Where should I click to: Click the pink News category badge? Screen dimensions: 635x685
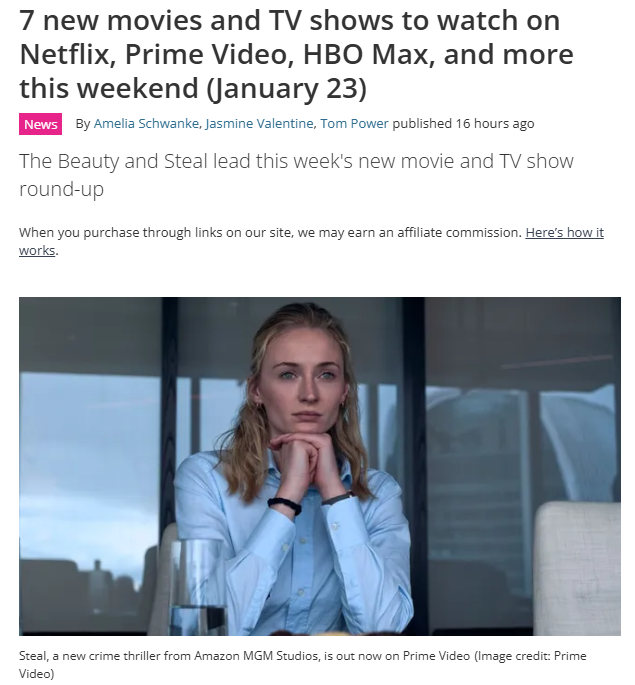point(40,124)
